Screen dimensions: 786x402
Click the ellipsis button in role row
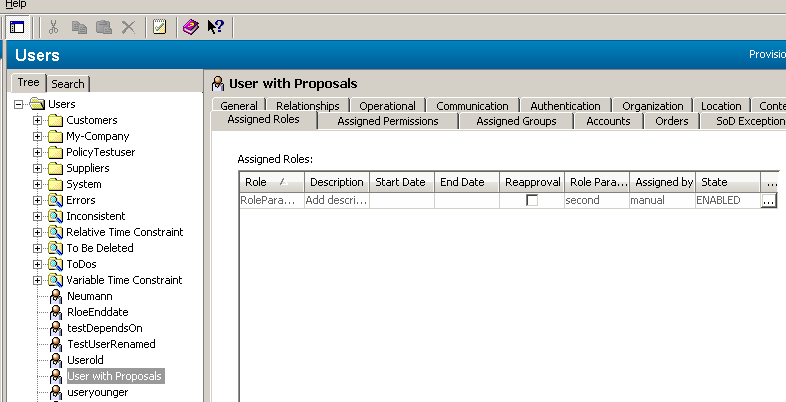click(x=768, y=200)
